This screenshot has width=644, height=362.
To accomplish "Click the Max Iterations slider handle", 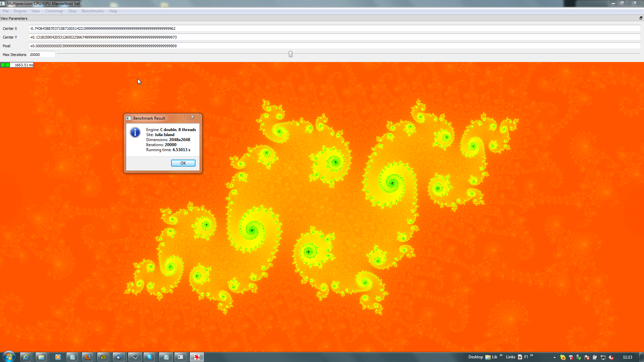I will [290, 54].
